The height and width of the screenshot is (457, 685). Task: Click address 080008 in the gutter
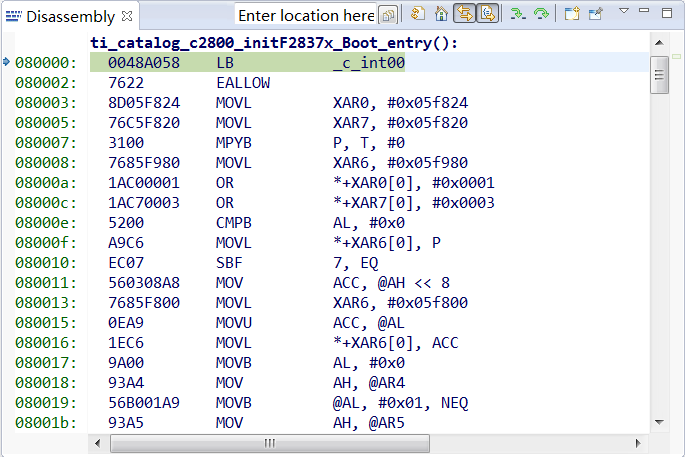coord(46,163)
